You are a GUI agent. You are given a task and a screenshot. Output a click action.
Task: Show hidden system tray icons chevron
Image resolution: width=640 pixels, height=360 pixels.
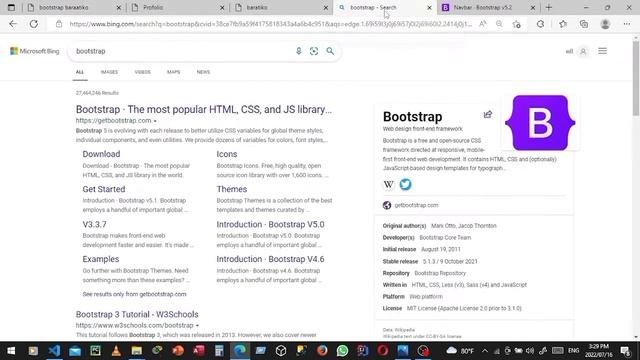(x=484, y=351)
